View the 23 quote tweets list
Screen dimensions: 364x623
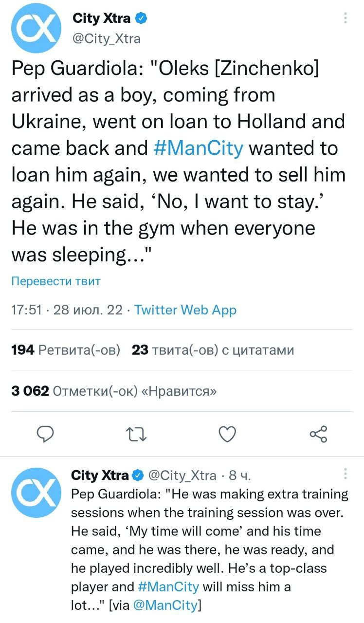point(213,350)
